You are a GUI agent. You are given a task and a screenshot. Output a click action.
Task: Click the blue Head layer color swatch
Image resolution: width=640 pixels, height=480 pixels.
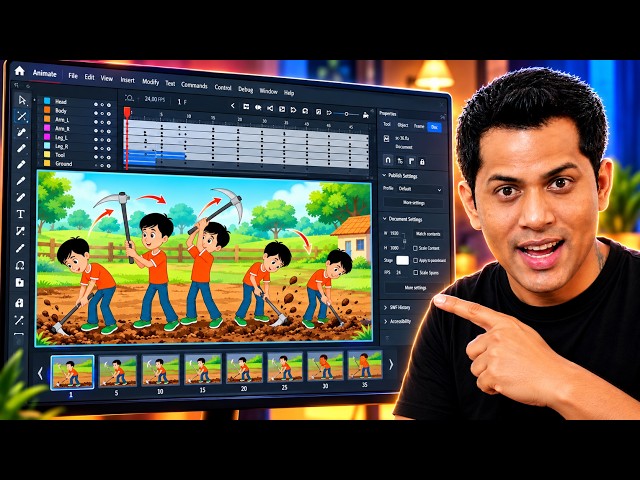(47, 101)
